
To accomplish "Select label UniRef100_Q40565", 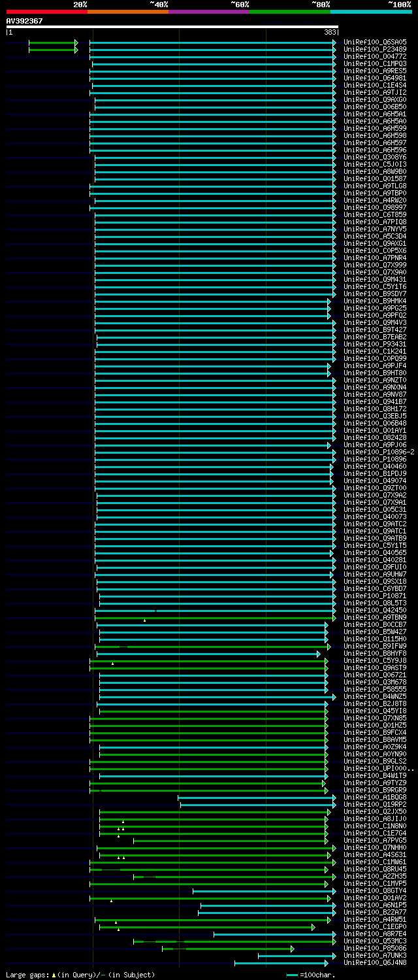I will pos(375,553).
